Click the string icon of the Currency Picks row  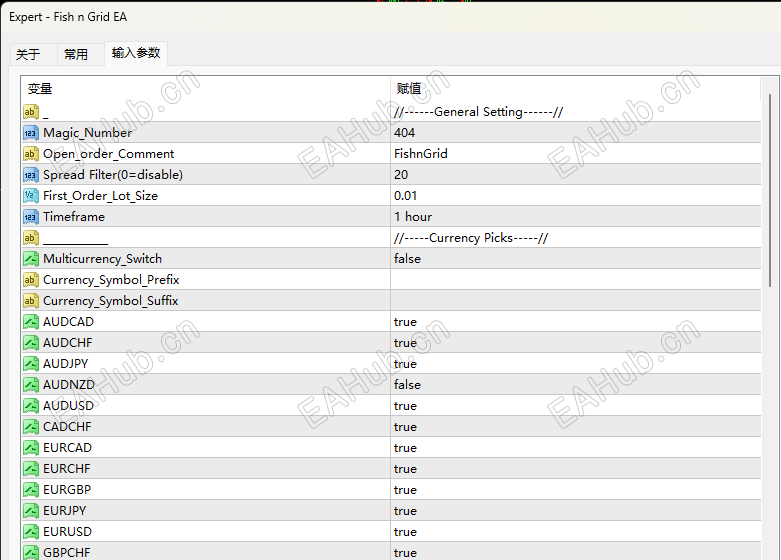click(x=31, y=238)
